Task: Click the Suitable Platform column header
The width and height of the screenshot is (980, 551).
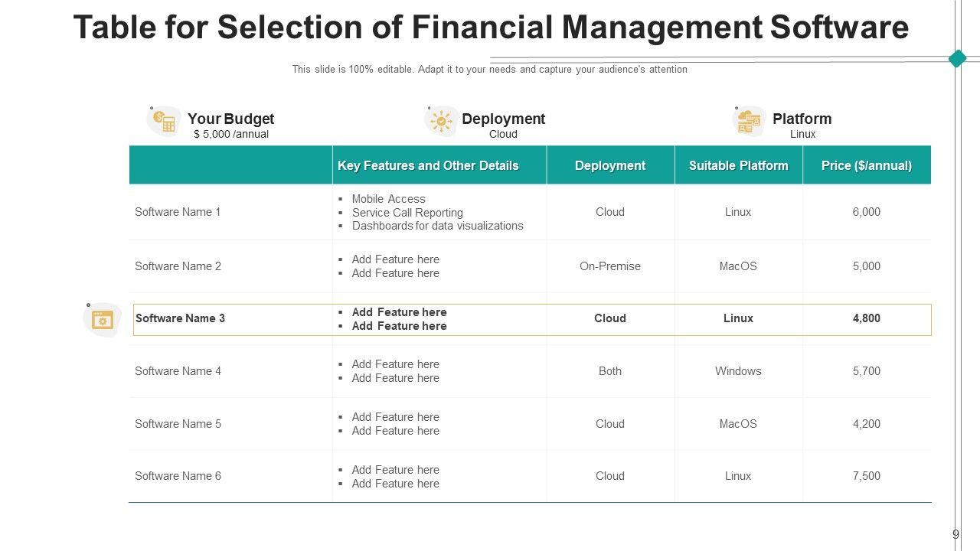Action: pyautogui.click(x=738, y=165)
